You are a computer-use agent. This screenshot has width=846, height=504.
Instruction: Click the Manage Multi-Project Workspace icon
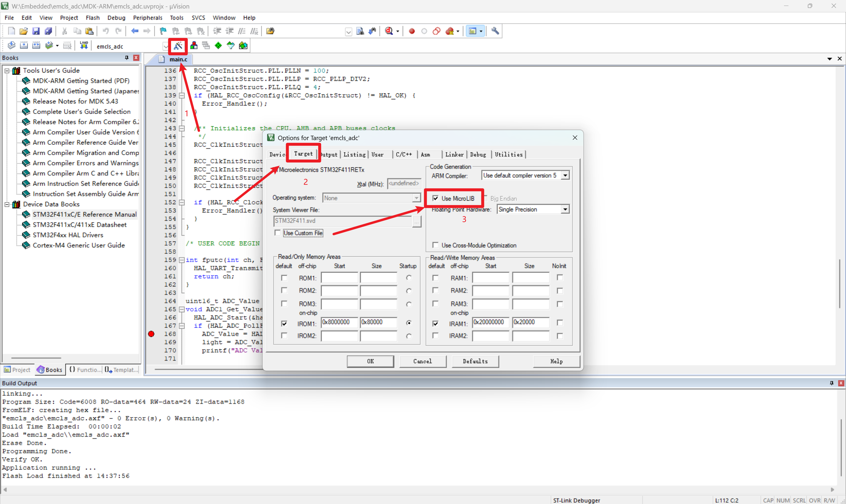point(206,46)
